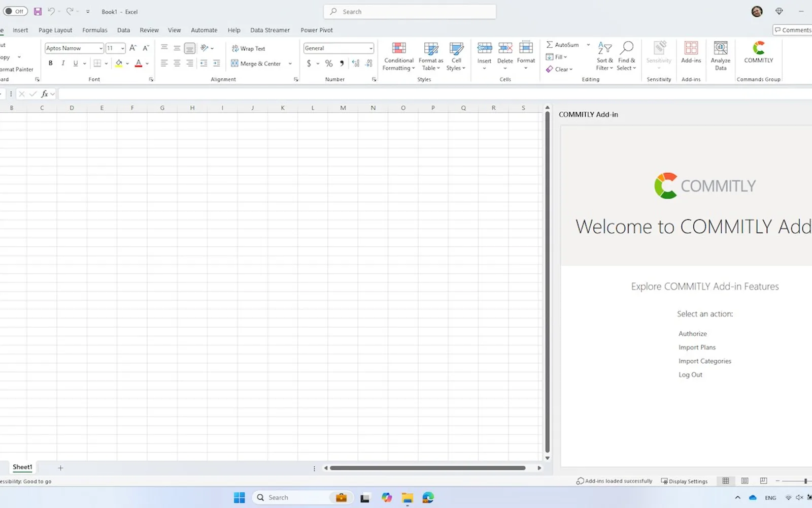
Task: Switch to the Page Layout tab
Action: pyautogui.click(x=55, y=30)
